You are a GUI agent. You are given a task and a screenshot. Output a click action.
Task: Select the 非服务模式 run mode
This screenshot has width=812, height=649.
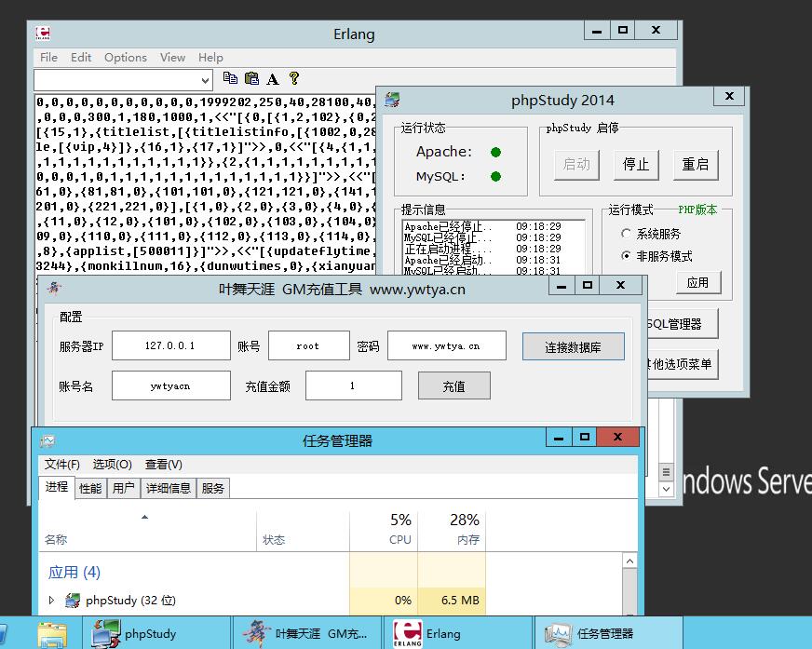pyautogui.click(x=626, y=256)
